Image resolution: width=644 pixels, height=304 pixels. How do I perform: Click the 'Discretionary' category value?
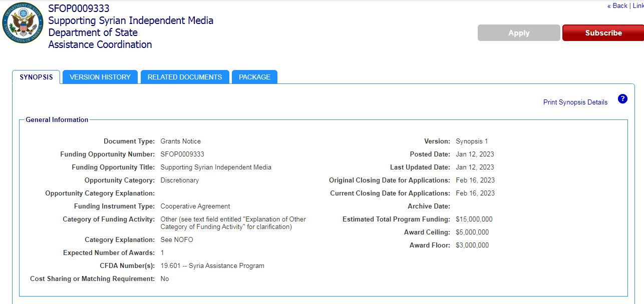tap(180, 180)
